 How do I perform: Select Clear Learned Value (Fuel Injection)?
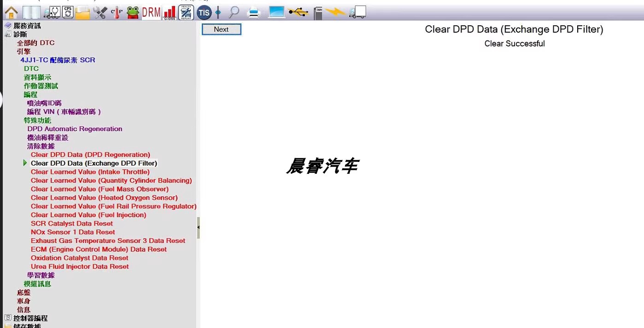coord(88,215)
